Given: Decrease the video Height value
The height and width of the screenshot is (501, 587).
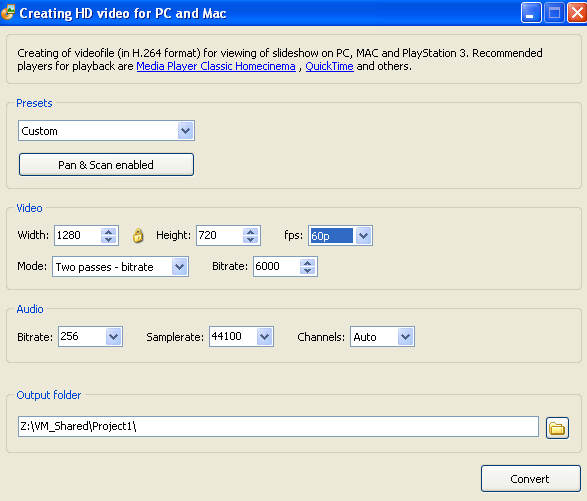Looking at the screenshot, I should 250,240.
